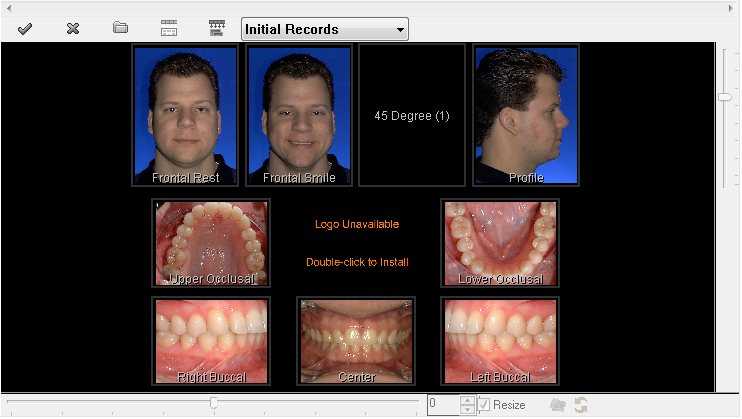Click the rotation value input field
Image resolution: width=742 pixels, height=419 pixels.
tap(443, 405)
